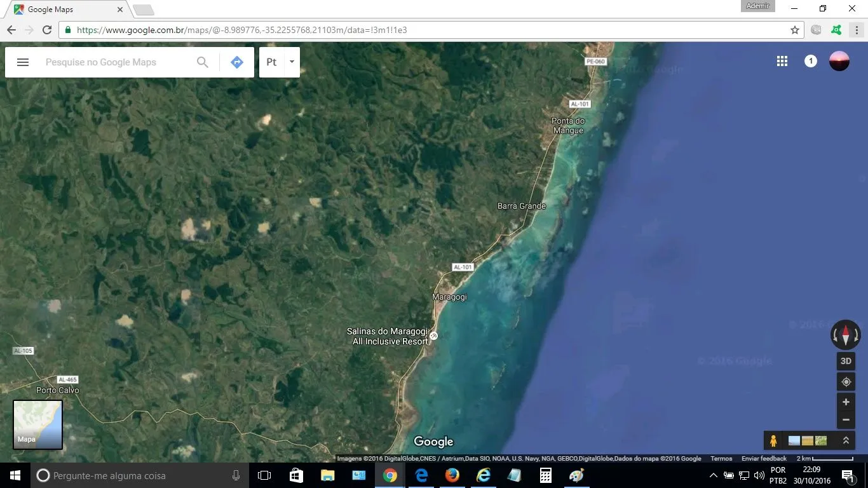
Task: Click the Ponta do Mangue label
Action: pos(568,126)
